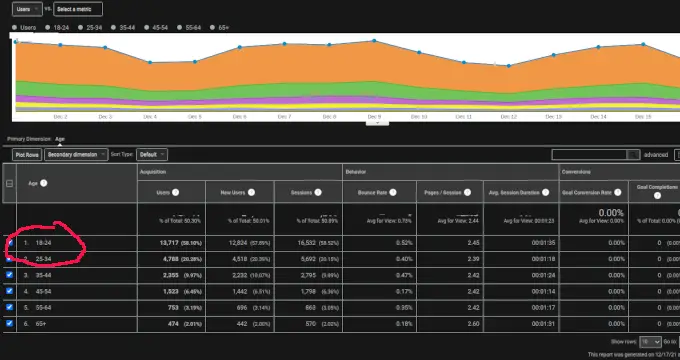Click the 18-24 age row label
This screenshot has width=680, height=360.
(43, 243)
